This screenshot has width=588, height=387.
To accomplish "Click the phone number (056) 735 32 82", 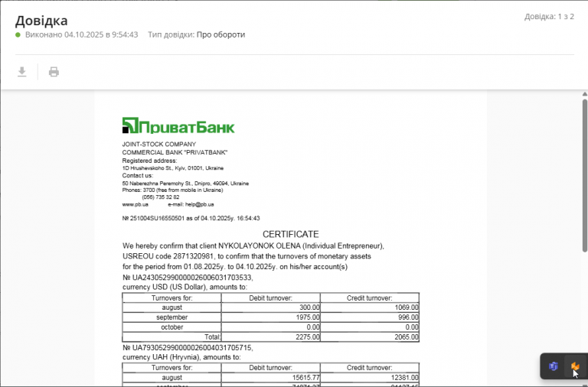I will point(161,197).
